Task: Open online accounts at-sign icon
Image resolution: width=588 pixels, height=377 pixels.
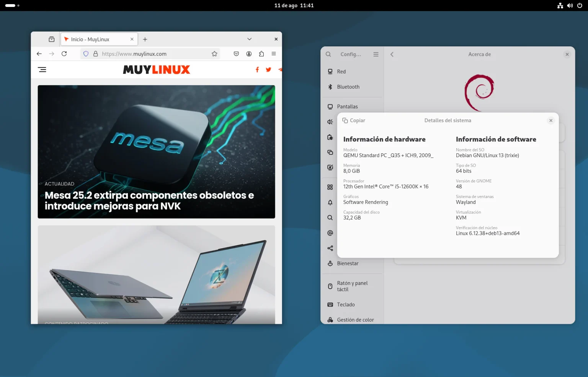Action: tap(330, 233)
